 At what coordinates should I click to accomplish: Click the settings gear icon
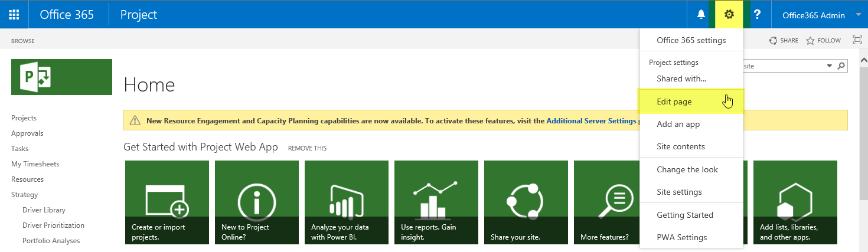pos(729,15)
